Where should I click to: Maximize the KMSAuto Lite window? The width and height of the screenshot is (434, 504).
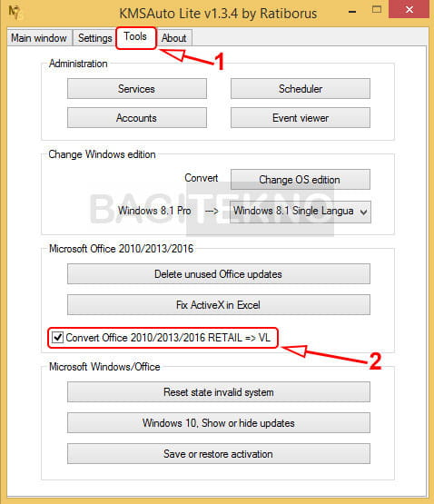pos(377,10)
